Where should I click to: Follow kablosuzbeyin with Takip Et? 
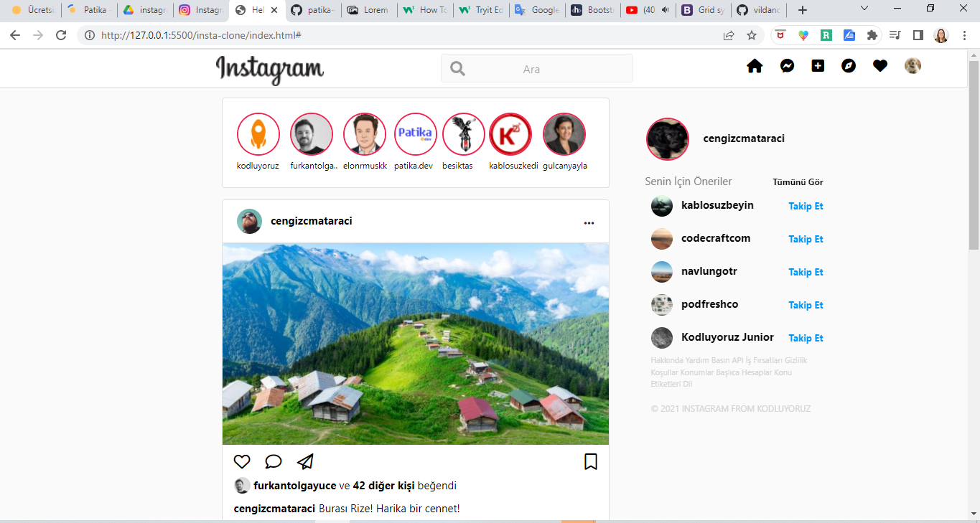[x=806, y=206]
